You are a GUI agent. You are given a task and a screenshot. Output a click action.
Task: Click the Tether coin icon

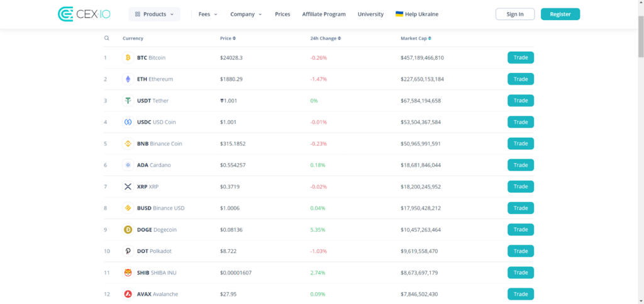click(128, 101)
